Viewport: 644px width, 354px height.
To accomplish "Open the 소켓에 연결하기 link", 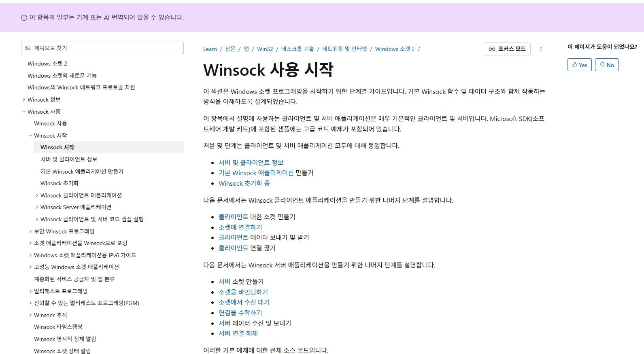I will (x=240, y=227).
